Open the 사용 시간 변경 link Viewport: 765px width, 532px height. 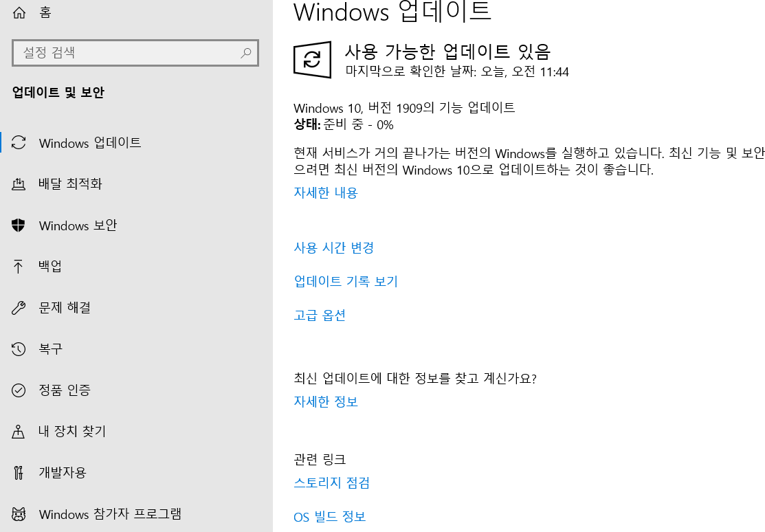click(x=334, y=248)
